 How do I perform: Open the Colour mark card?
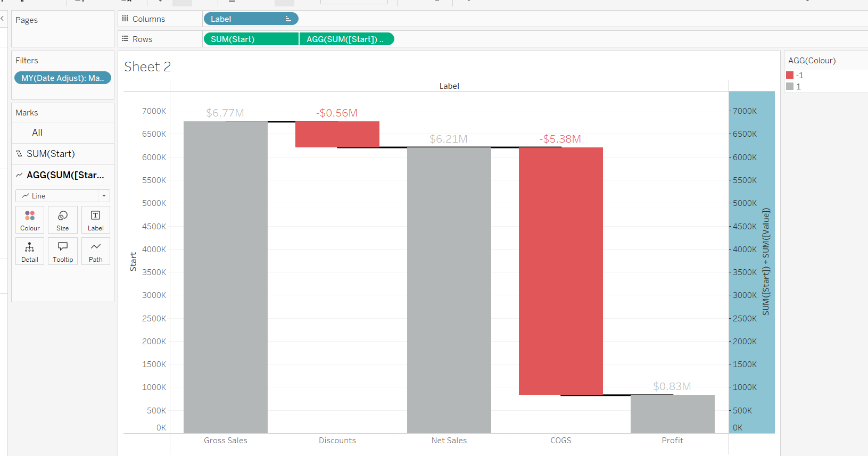[x=30, y=220]
